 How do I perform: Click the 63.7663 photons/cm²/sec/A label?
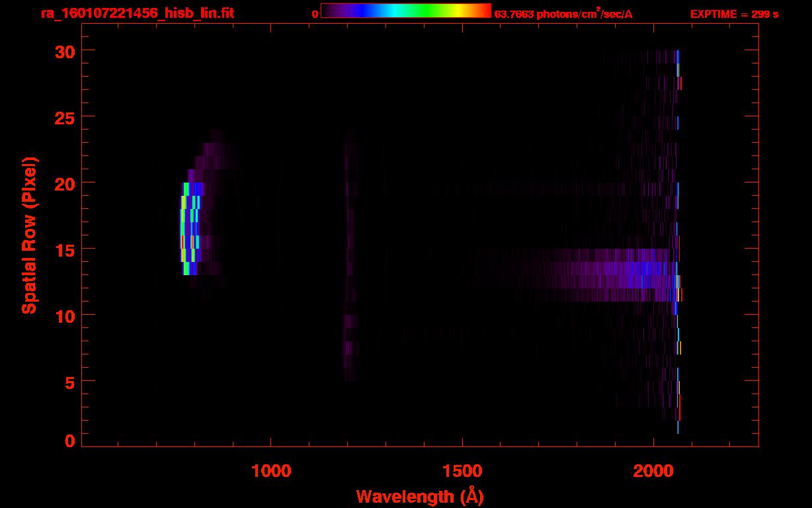tap(563, 13)
